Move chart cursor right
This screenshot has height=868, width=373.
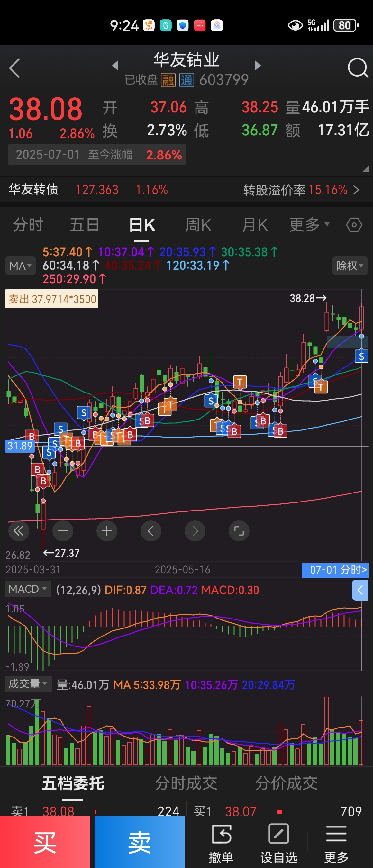pos(195,531)
